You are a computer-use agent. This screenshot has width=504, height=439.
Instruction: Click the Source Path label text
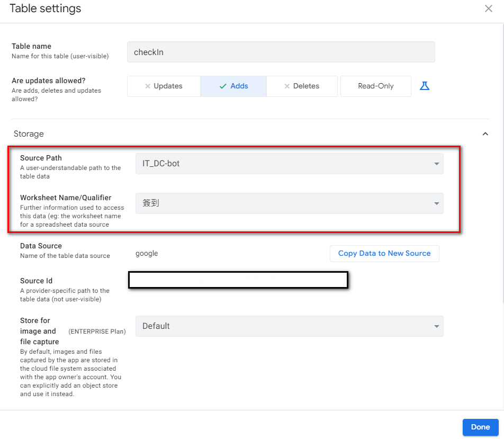pyautogui.click(x=41, y=158)
